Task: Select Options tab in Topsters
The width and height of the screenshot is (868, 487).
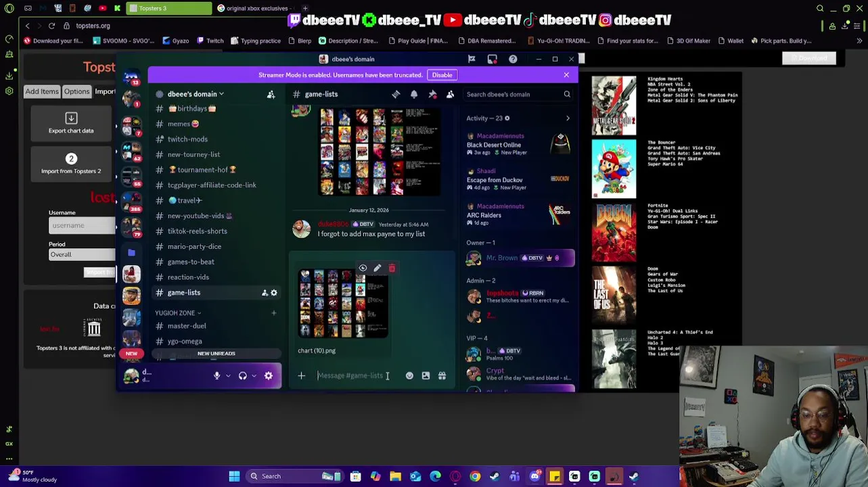Action: click(76, 91)
